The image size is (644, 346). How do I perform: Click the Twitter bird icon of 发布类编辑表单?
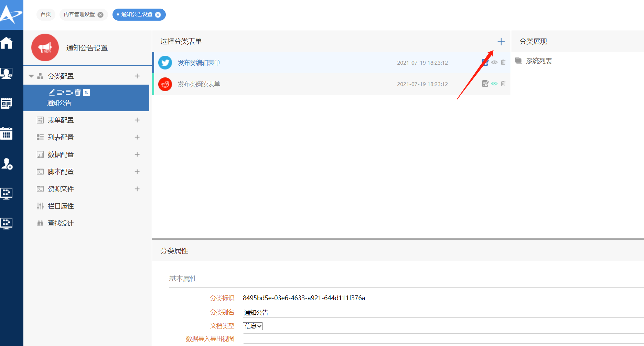tap(165, 63)
